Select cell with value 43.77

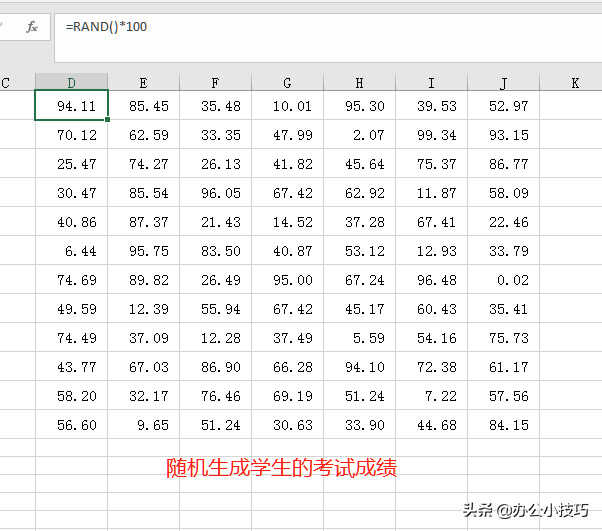coord(71,366)
